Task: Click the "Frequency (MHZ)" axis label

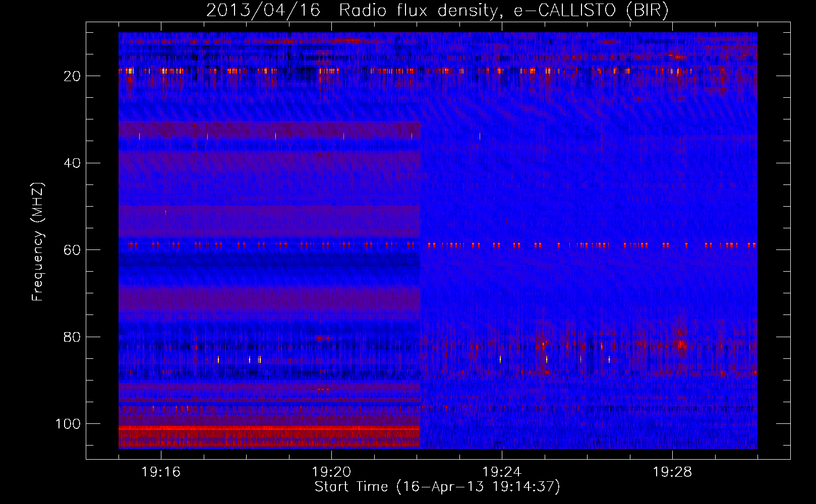Action: pyautogui.click(x=38, y=242)
